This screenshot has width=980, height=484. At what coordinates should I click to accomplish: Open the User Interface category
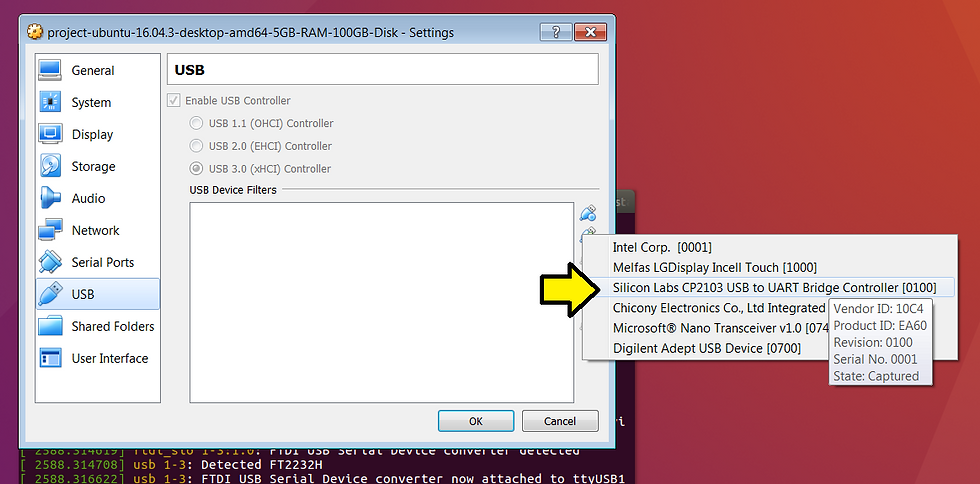[98, 358]
